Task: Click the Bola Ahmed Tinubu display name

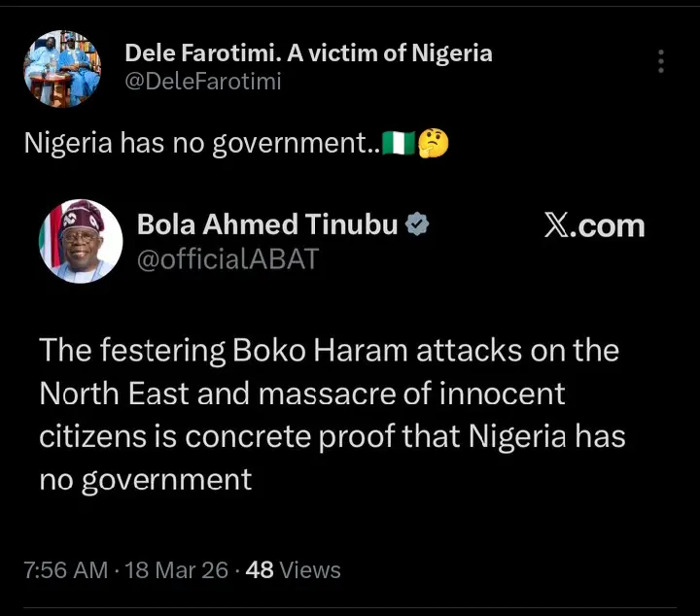Action: (267, 225)
